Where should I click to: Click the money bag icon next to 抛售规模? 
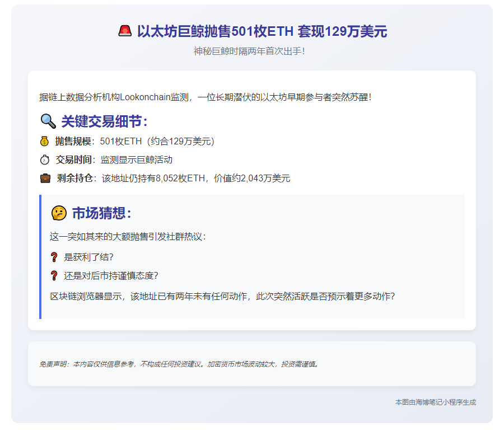pyautogui.click(x=44, y=142)
